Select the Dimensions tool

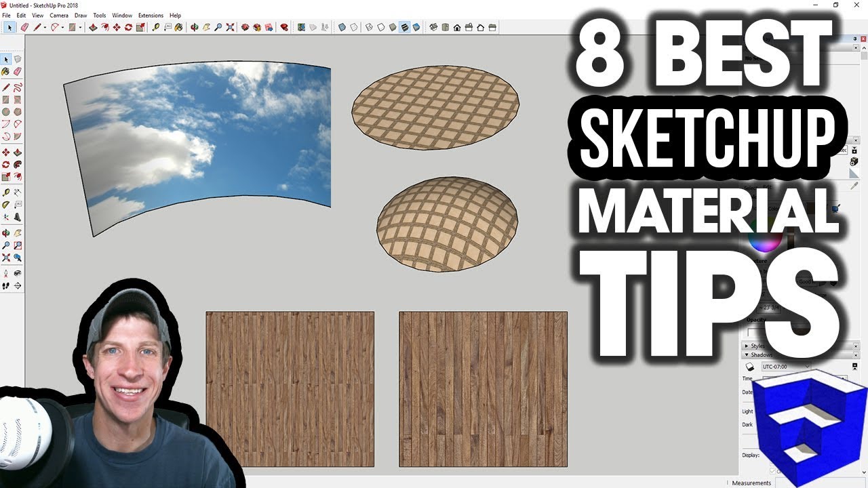pyautogui.click(x=18, y=192)
